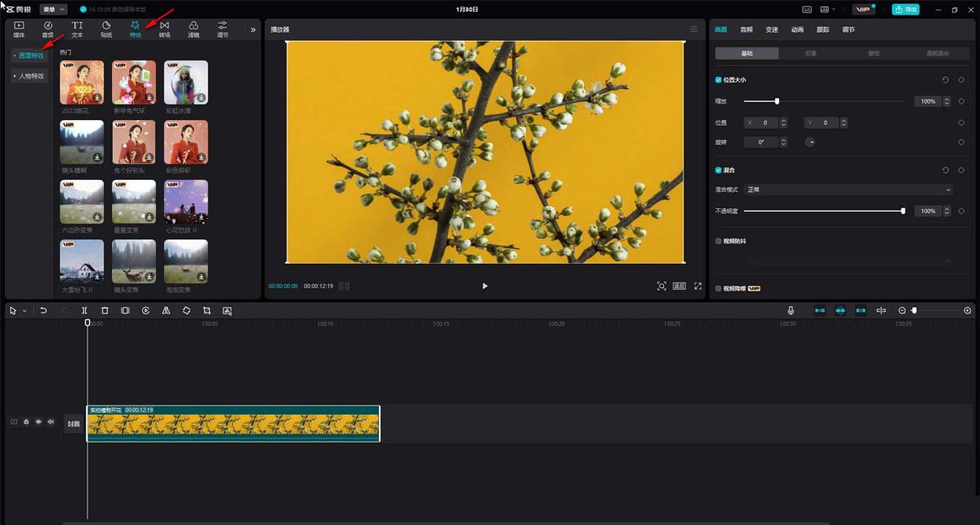Switch to the 音频 tab in properties panel
This screenshot has height=525, width=980.
coord(746,29)
